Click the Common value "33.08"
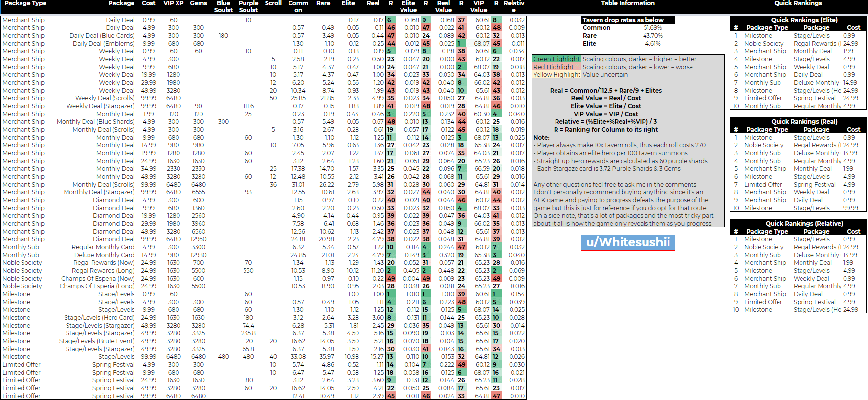The image size is (868, 400). point(298,357)
